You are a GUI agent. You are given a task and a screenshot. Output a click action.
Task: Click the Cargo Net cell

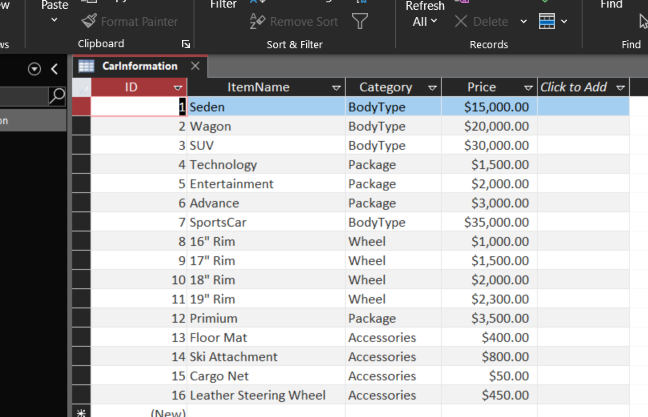[x=266, y=376]
